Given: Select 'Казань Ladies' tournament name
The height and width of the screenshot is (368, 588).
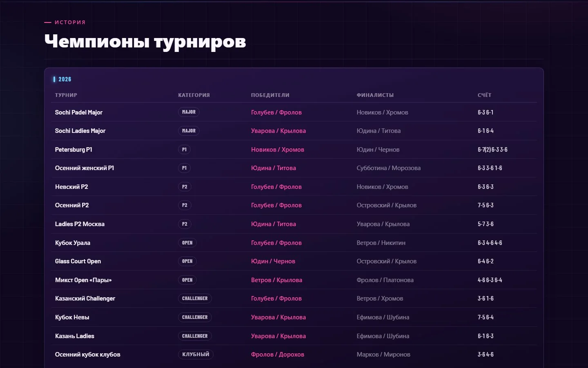Looking at the screenshot, I should coord(75,336).
